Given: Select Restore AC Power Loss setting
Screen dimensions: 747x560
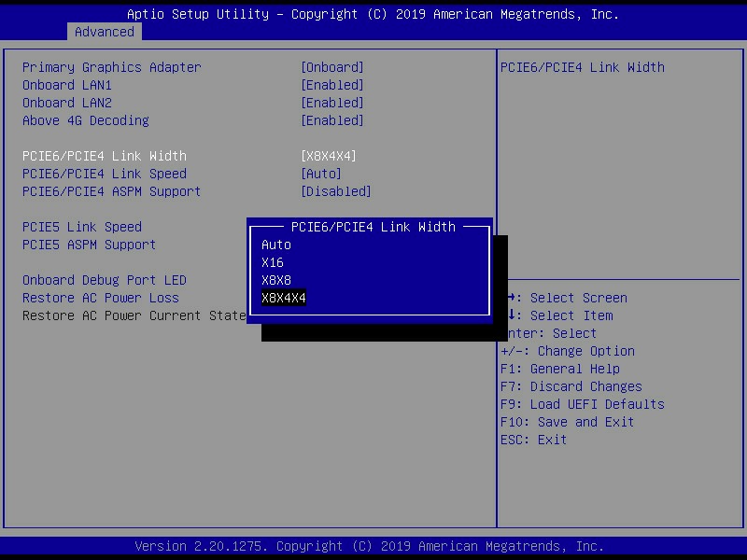Looking at the screenshot, I should 101,298.
